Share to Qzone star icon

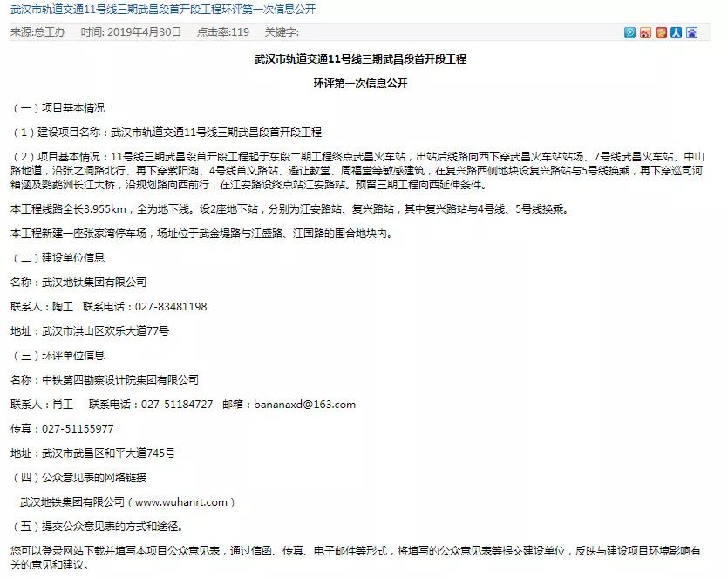661,32
